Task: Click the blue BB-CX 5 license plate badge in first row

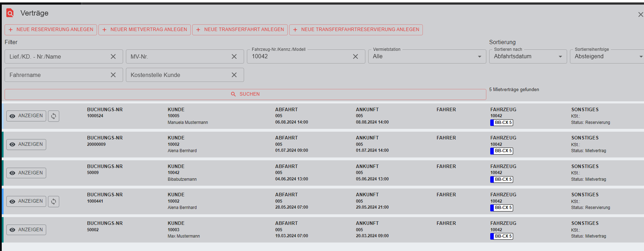Action: pos(502,123)
